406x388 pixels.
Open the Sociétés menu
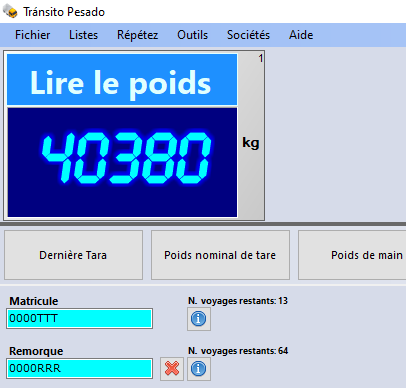point(248,35)
